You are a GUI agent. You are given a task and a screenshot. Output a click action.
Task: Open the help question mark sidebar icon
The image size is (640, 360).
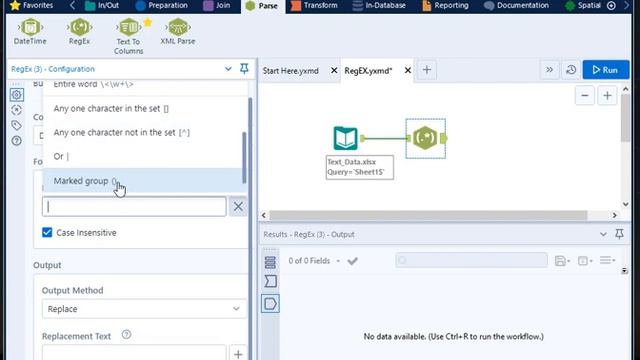point(17,141)
